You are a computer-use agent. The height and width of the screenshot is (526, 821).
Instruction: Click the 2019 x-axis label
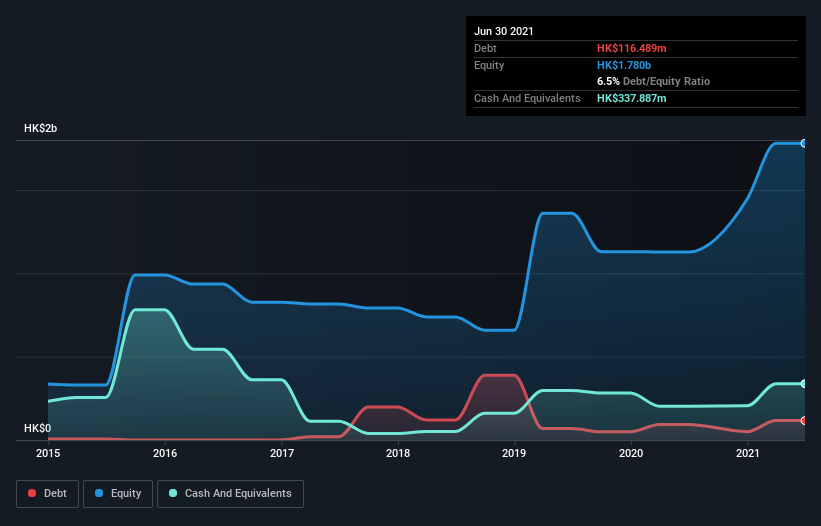pyautogui.click(x=514, y=453)
